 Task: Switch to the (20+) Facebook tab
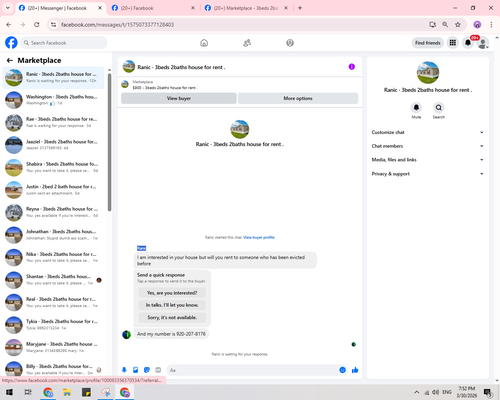pos(153,8)
